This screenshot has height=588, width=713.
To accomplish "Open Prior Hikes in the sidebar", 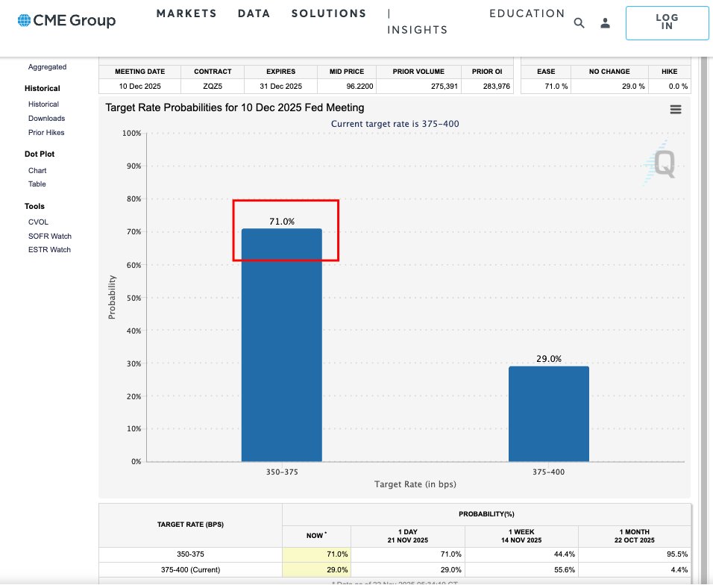I will tap(46, 132).
